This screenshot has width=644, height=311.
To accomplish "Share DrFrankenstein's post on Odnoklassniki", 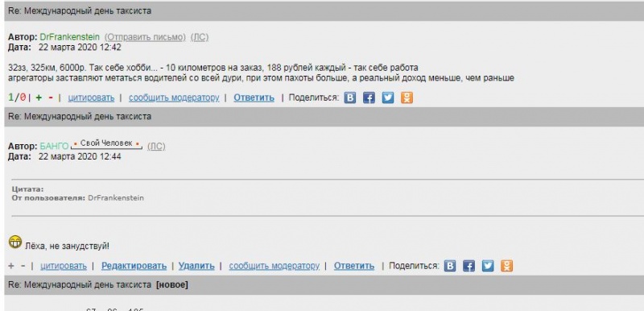I will point(407,97).
